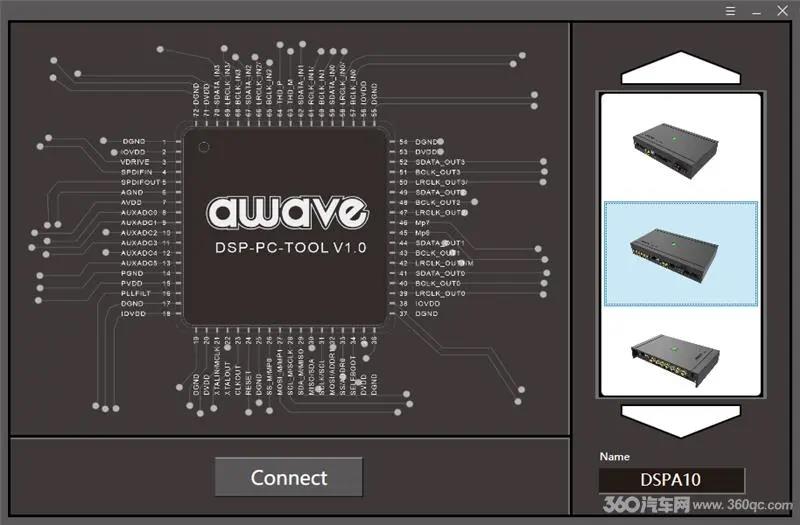Viewport: 800px width, 525px height.
Task: Click the AUXADC0 pin label
Action: 139,212
